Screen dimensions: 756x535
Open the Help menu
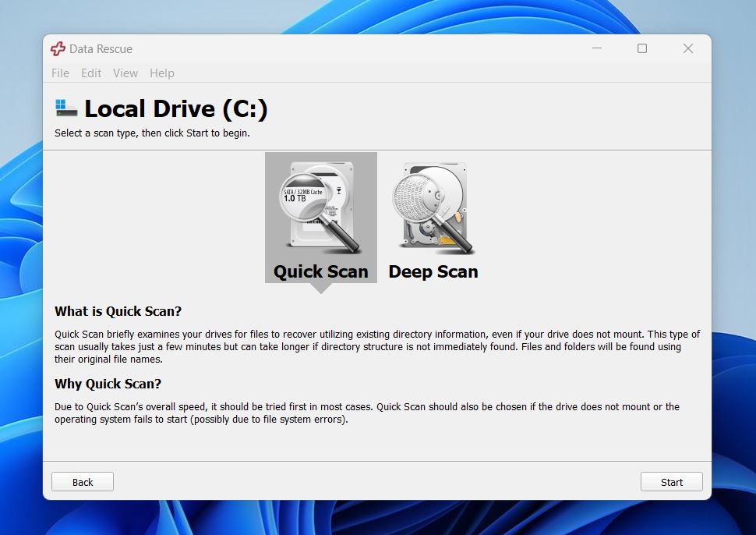pyautogui.click(x=162, y=73)
